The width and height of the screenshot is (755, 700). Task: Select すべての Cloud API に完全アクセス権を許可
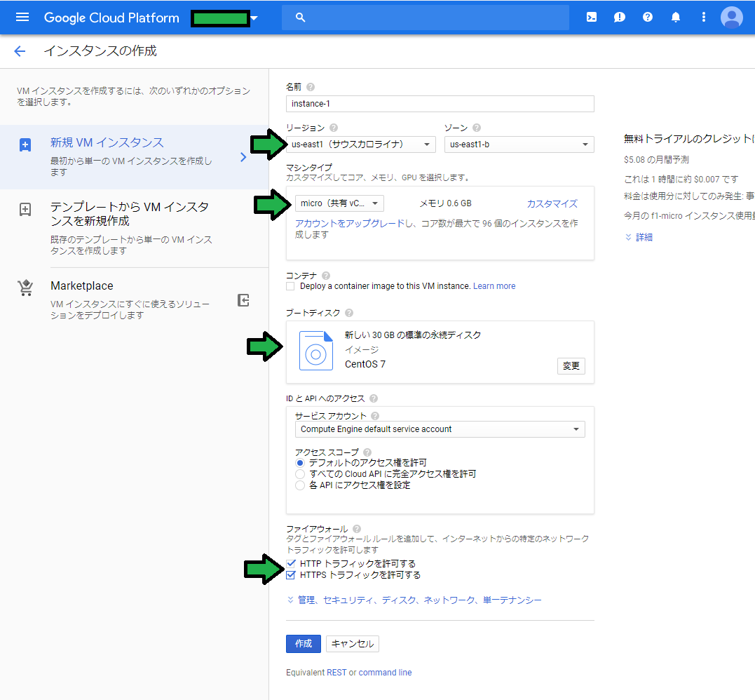pyautogui.click(x=300, y=474)
